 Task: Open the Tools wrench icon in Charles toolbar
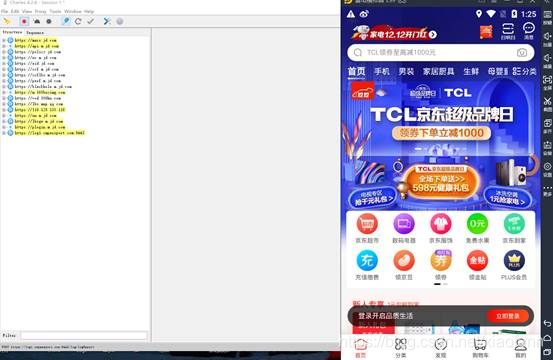point(107,22)
